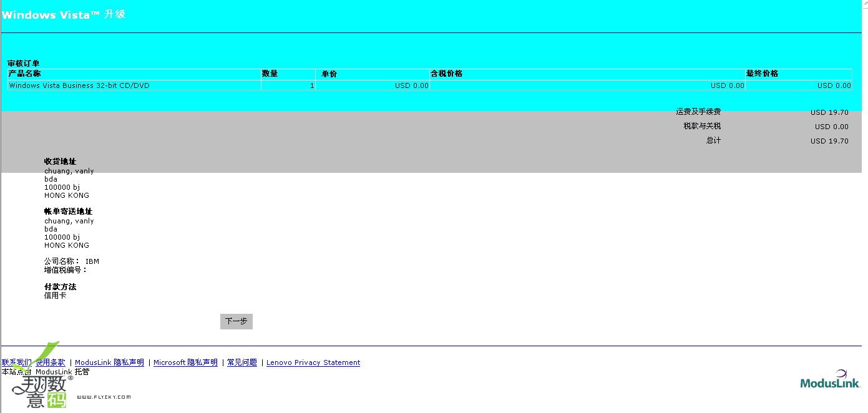
Task: Click the 总计 label
Action: pyautogui.click(x=713, y=140)
